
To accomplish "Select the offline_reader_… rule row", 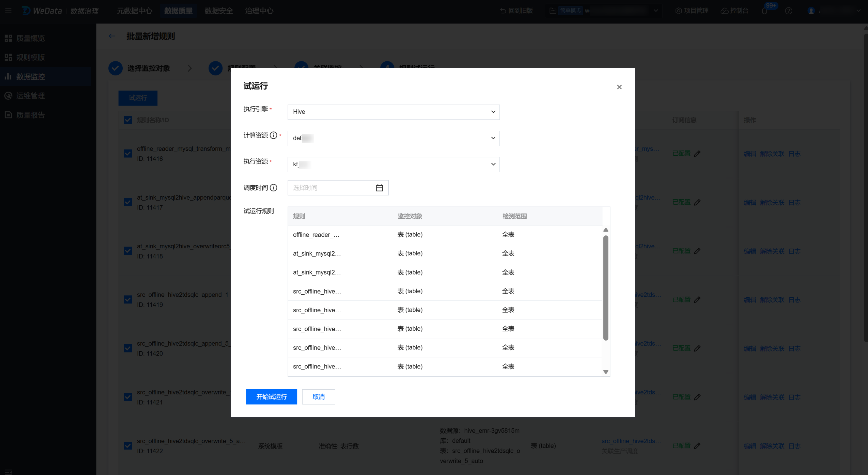I will click(445, 235).
